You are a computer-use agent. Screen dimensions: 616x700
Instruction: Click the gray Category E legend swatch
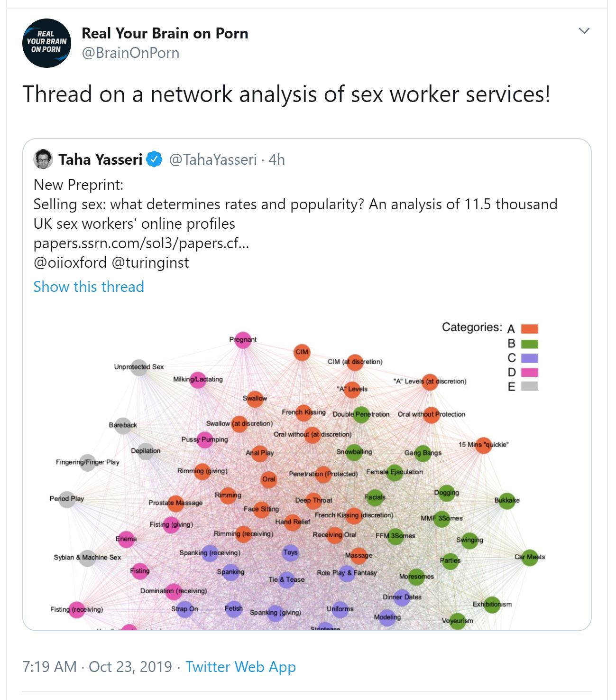529,386
